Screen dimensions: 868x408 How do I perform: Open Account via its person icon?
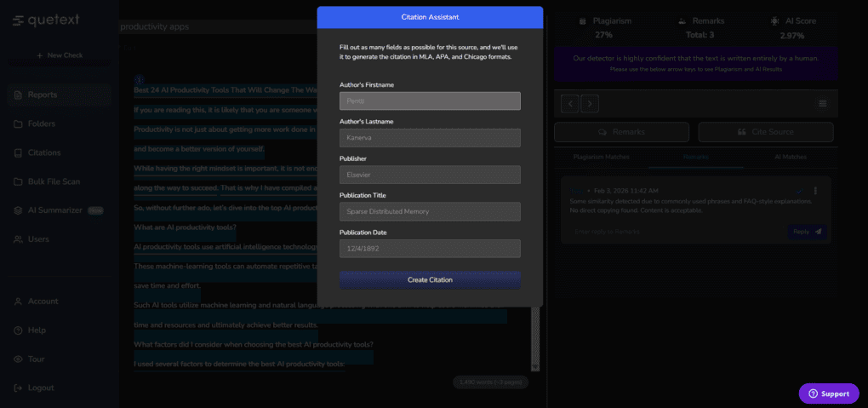[x=18, y=302]
